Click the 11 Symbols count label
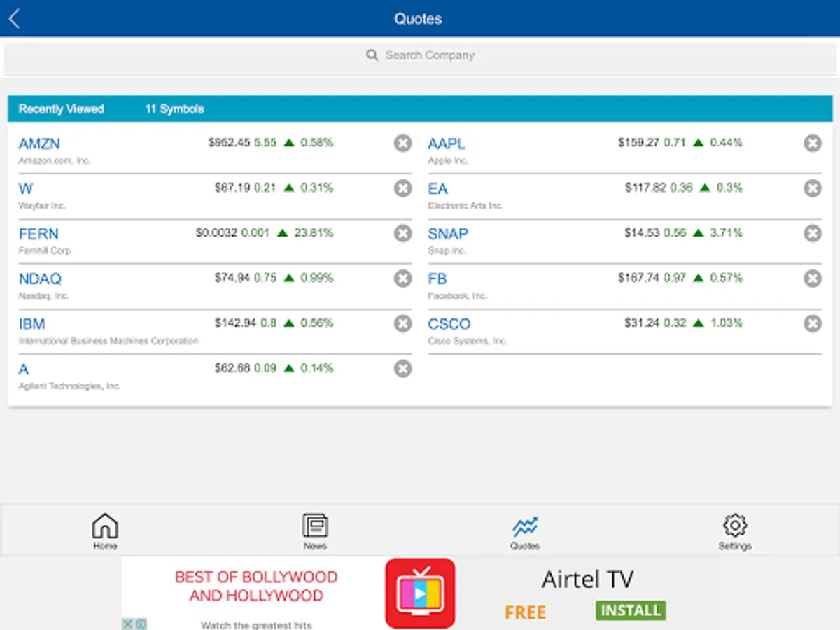 point(174,109)
